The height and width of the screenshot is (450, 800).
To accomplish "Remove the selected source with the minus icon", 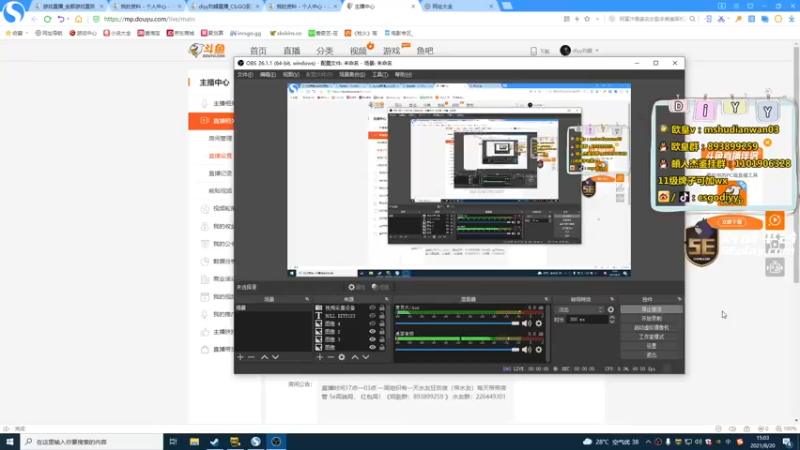I will pos(331,357).
